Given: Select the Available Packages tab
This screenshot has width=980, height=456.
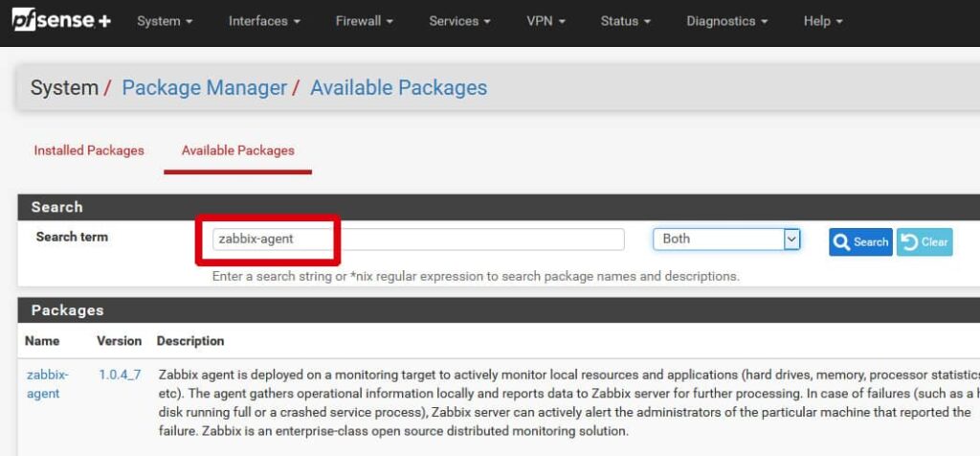Looking at the screenshot, I should coord(237,150).
